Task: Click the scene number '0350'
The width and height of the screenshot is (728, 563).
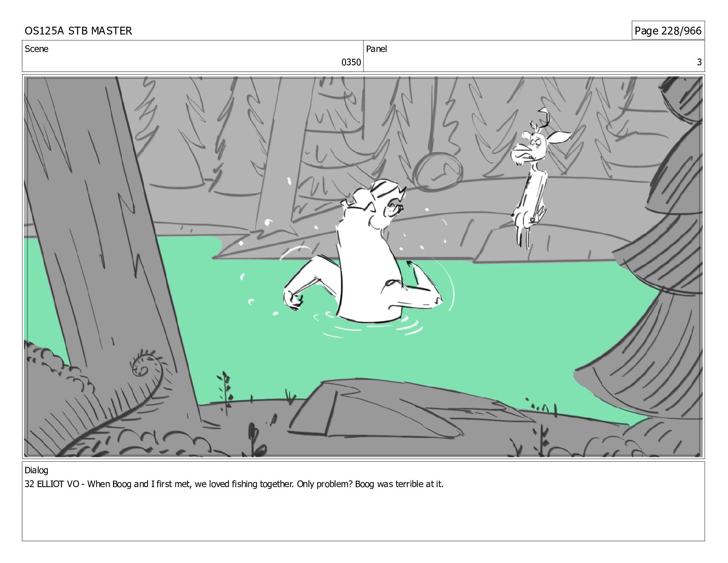Action: 351,62
